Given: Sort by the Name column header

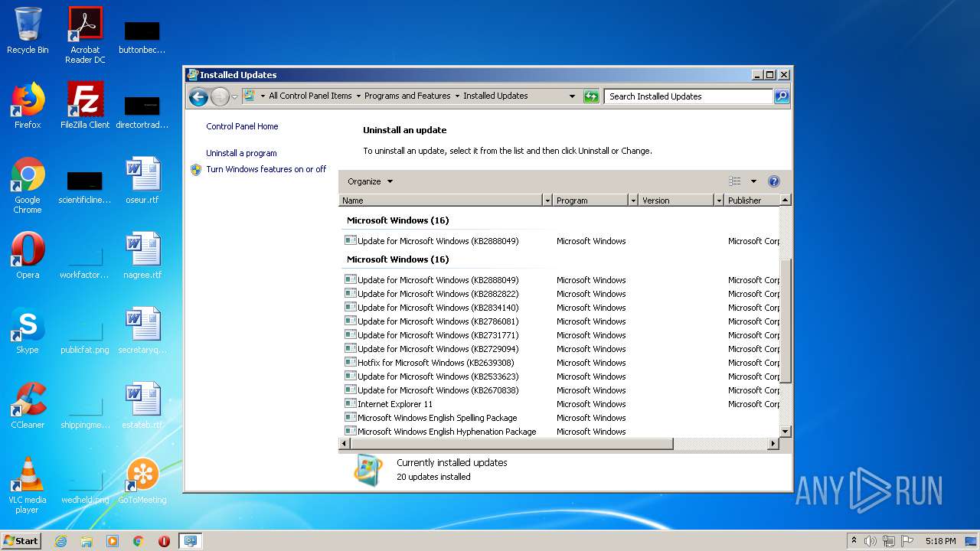Looking at the screenshot, I should click(440, 201).
